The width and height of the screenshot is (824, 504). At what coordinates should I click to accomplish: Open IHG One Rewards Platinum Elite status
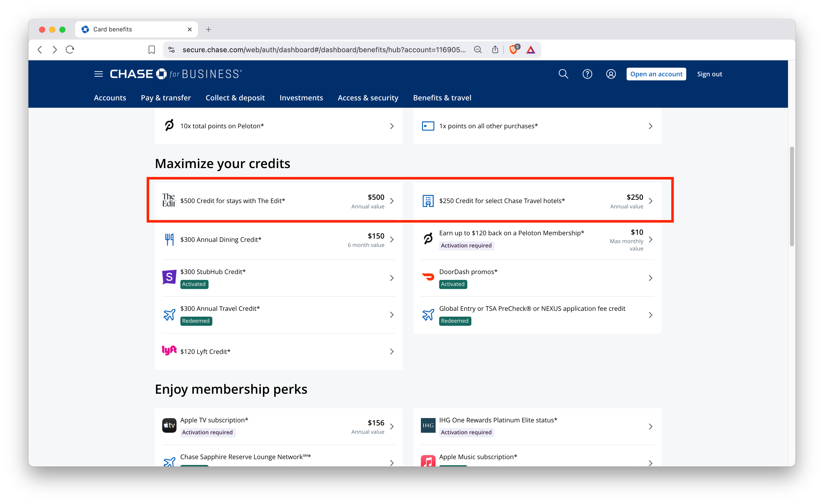[x=537, y=426]
